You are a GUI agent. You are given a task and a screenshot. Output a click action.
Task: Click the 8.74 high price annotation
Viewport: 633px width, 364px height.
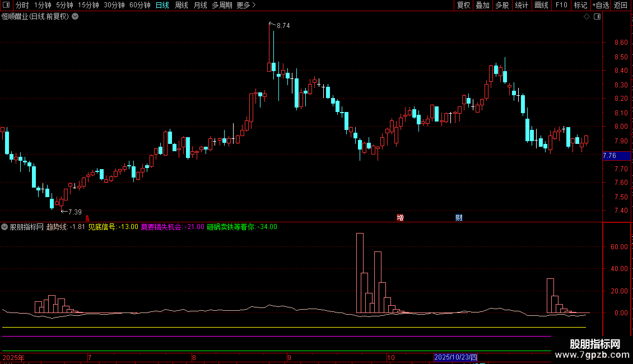pos(283,26)
